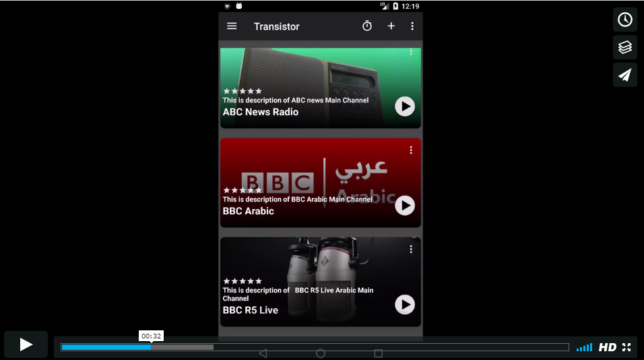Open the BBC Arabic logo card image
Screen dimensions: 644x360
pos(321,183)
